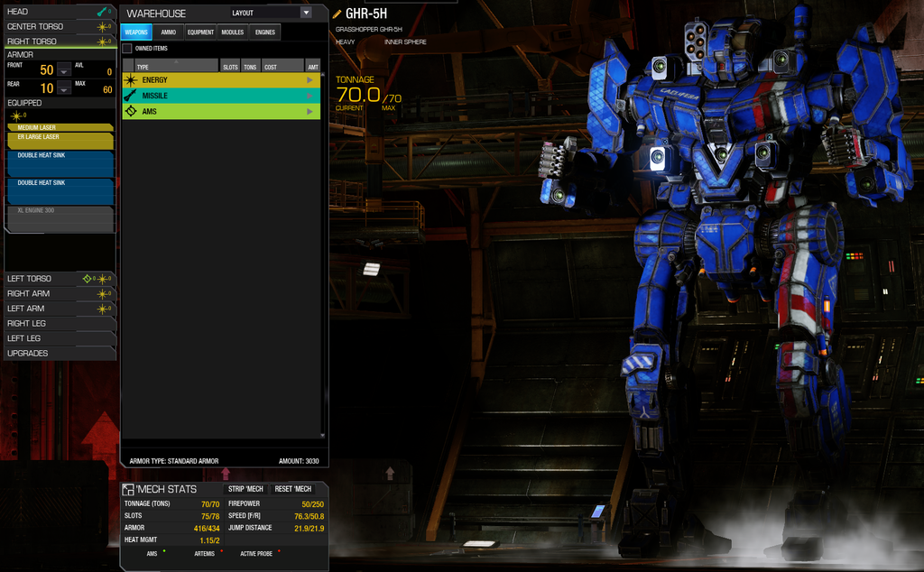The width and height of the screenshot is (924, 572).
Task: Expand the Left Arm component section
Action: 59,309
